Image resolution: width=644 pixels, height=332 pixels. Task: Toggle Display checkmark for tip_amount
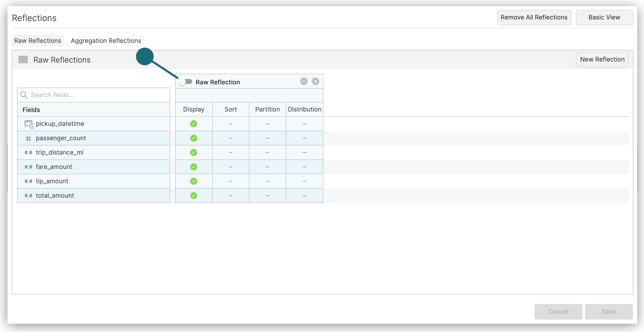[x=193, y=181]
